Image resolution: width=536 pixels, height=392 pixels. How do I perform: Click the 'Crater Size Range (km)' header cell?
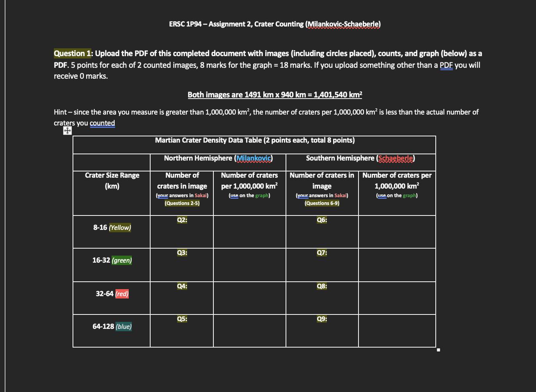[x=112, y=193]
